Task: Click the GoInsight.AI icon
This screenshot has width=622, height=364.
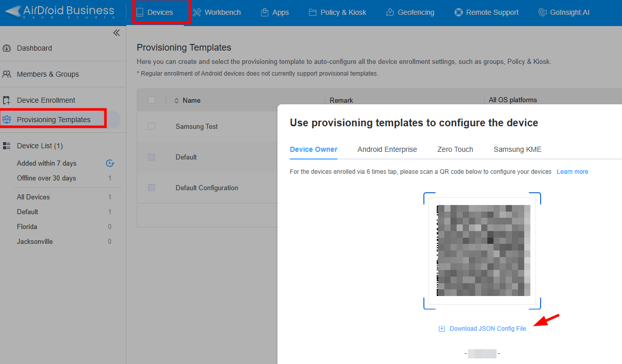Action: click(543, 12)
